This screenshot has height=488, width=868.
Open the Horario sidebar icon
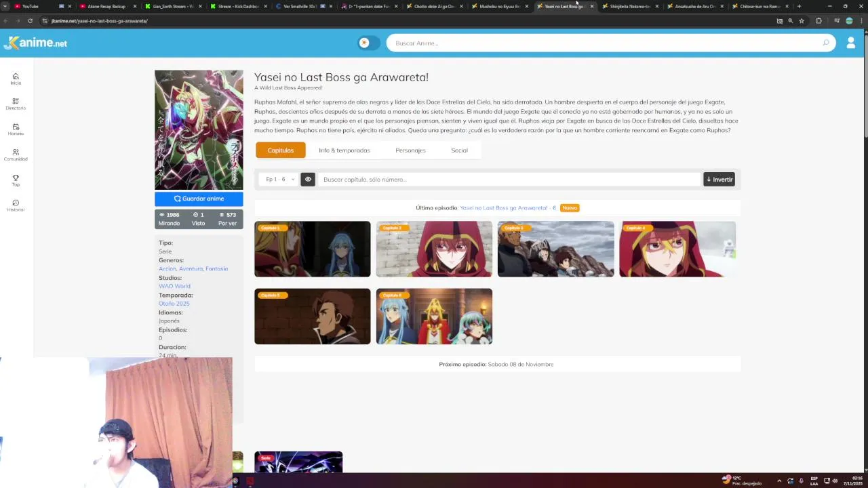point(16,129)
